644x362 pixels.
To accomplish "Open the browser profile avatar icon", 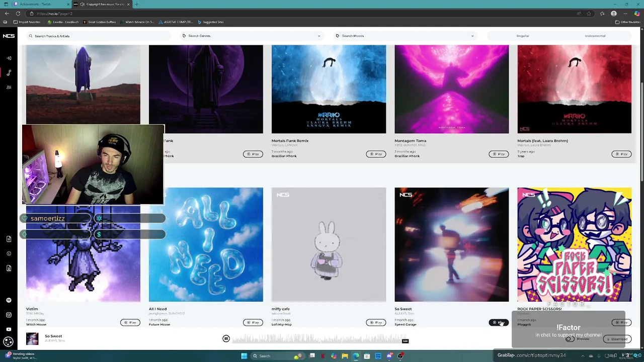I will point(614,14).
